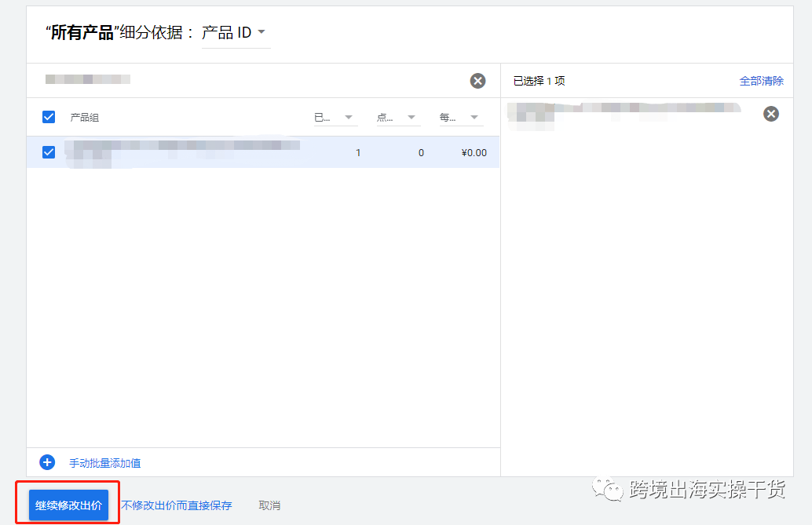Uncheck the 产品组 select-all checkbox
The image size is (812, 525).
point(49,116)
